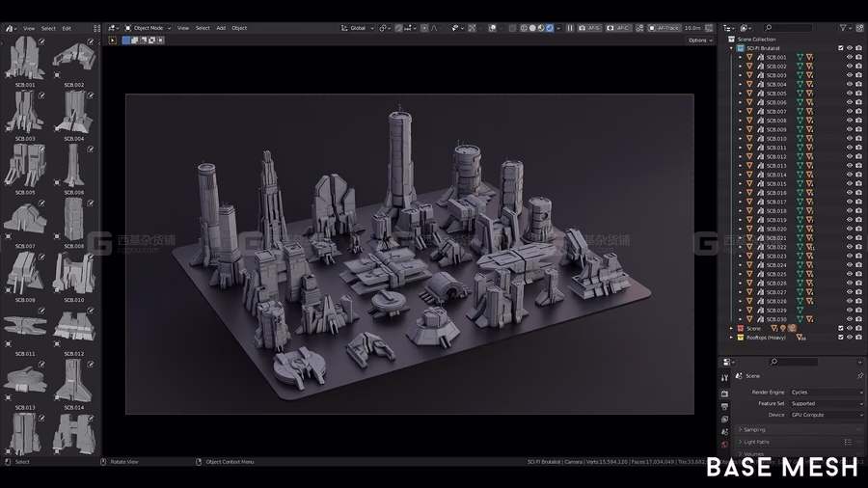Open the viewport View menu
868x488 pixels.
click(x=182, y=28)
